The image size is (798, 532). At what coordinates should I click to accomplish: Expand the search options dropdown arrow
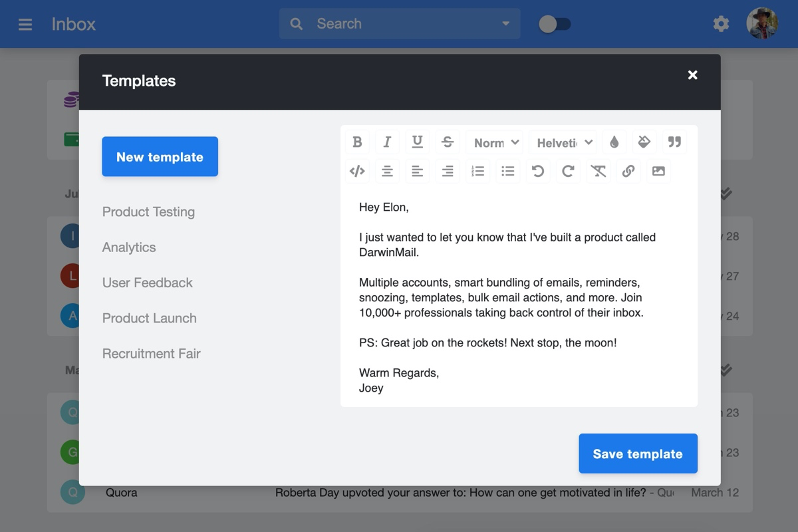click(x=505, y=24)
